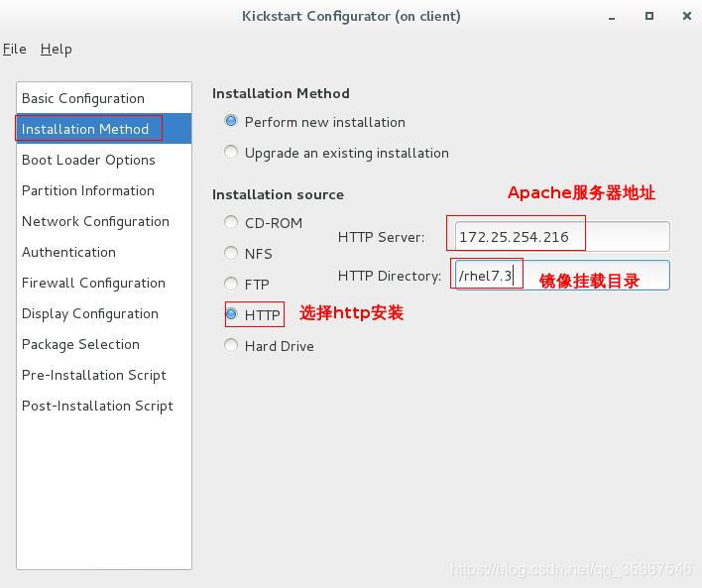
Task: Open the File menu
Action: (14, 49)
